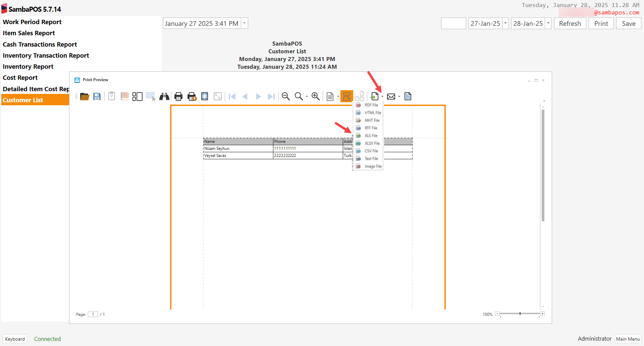Open the Watermark editor
Image resolution: width=644 pixels, height=346 pixels.
[x=408, y=96]
